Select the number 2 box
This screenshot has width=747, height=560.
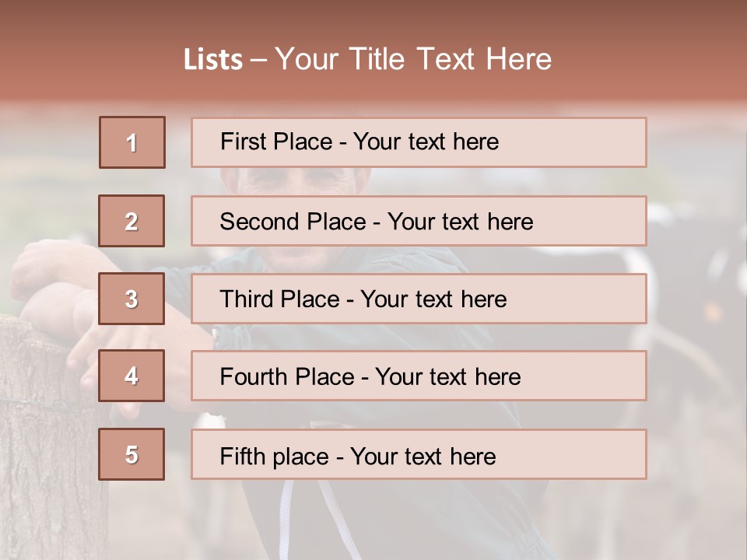point(132,221)
